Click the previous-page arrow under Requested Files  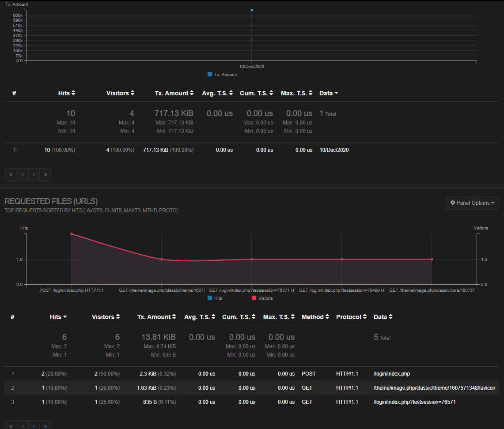(x=23, y=425)
